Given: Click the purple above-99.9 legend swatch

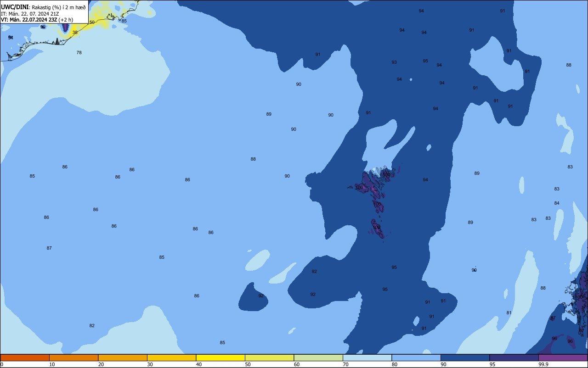Looking at the screenshot, I should [x=563, y=357].
